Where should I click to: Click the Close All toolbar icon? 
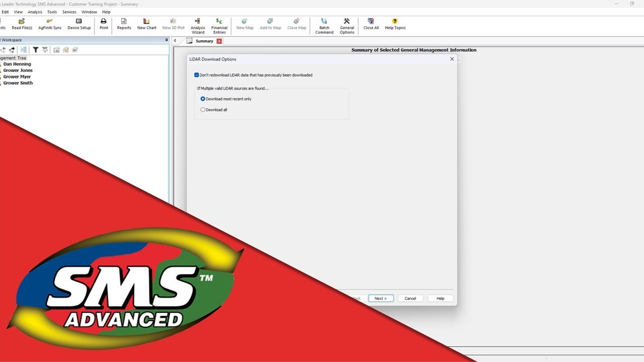pos(371,24)
